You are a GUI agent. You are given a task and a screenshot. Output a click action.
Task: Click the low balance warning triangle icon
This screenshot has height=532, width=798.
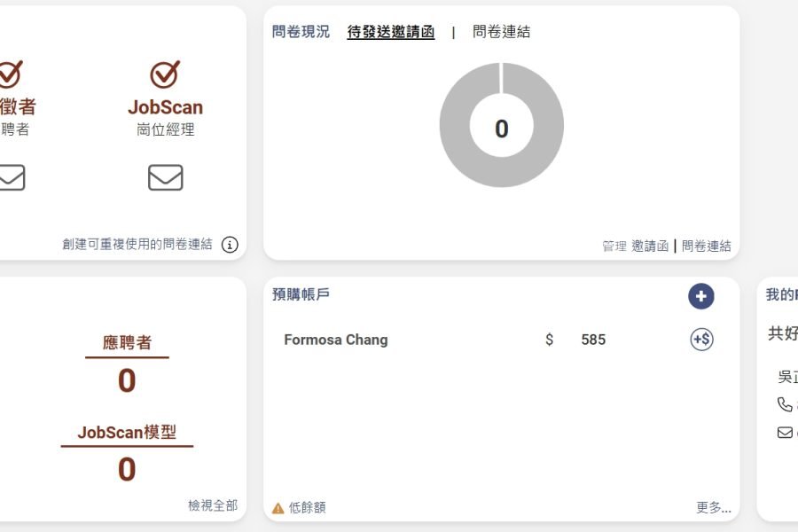click(278, 508)
